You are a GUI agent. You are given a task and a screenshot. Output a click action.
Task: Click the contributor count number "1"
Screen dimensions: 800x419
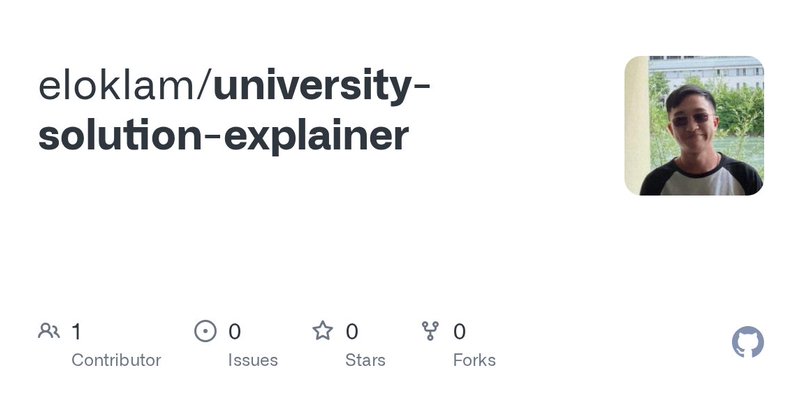tap(76, 331)
